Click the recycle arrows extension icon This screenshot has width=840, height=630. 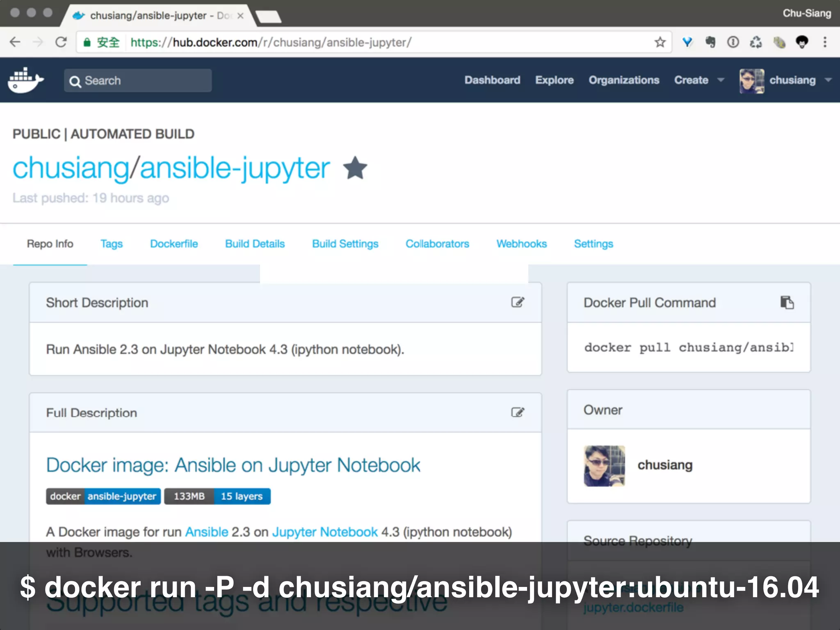click(x=756, y=42)
